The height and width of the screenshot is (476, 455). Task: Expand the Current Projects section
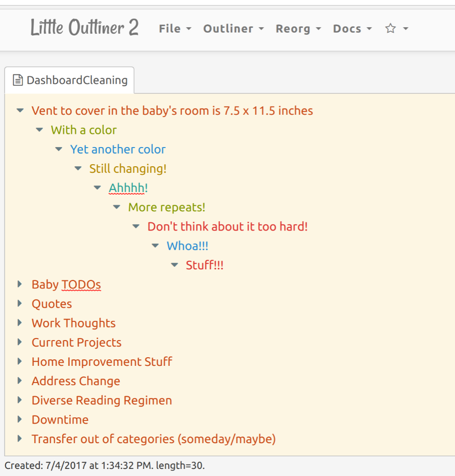coord(19,342)
